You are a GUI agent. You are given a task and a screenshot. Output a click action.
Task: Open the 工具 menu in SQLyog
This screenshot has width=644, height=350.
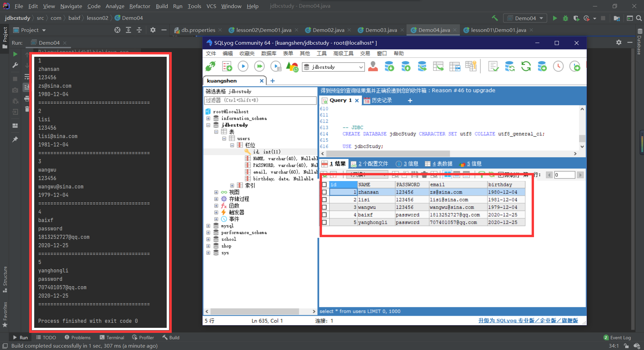pyautogui.click(x=321, y=53)
